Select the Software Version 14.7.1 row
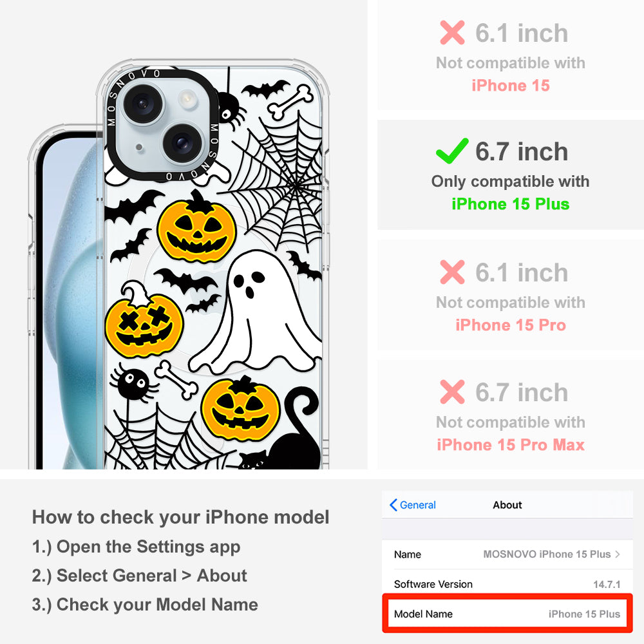The width and height of the screenshot is (644, 644). (507, 584)
